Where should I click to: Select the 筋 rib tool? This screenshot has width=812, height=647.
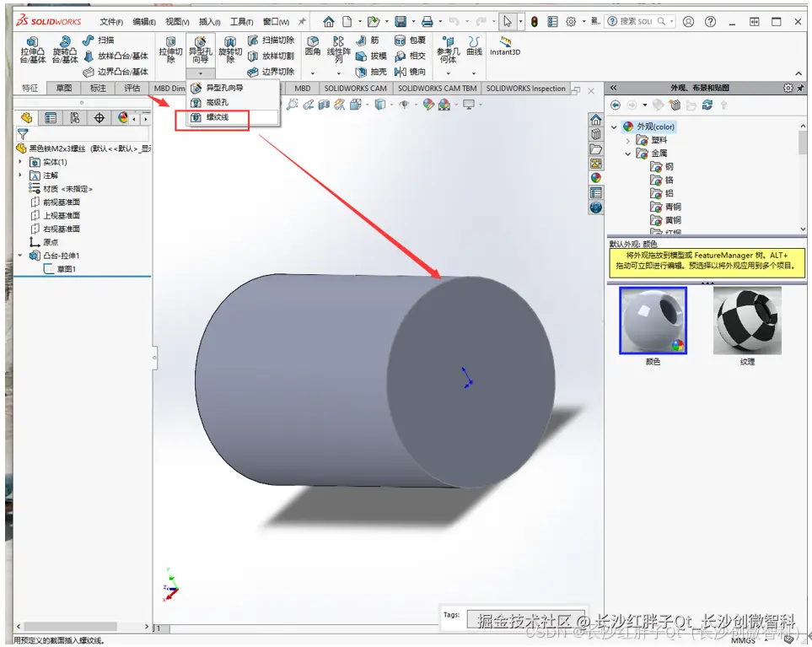pos(368,40)
